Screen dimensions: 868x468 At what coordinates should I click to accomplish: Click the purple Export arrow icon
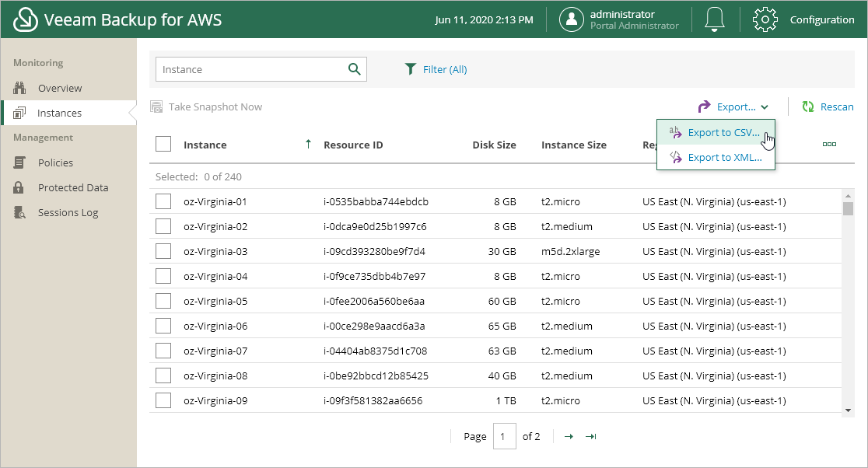pos(704,107)
